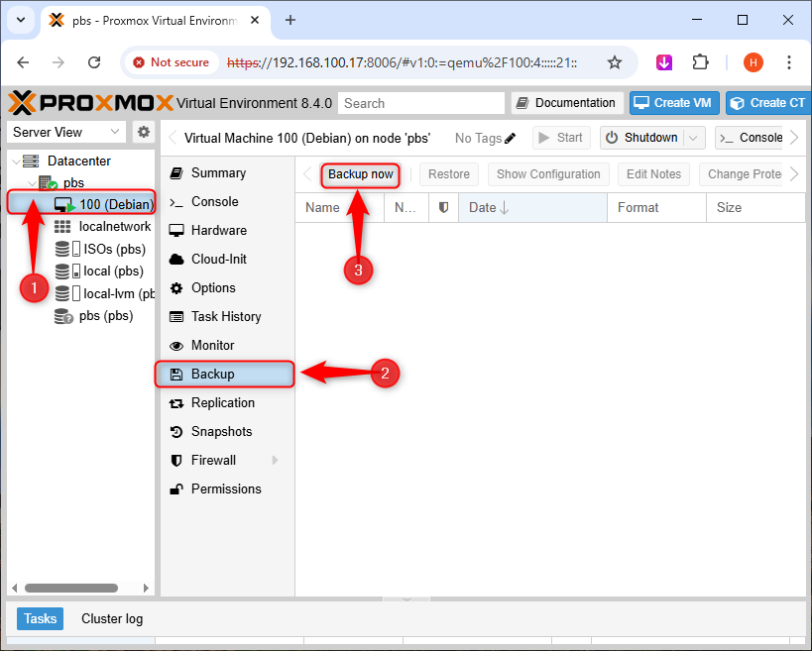The image size is (812, 651).
Task: Open the Backup menu item
Action: 225,375
